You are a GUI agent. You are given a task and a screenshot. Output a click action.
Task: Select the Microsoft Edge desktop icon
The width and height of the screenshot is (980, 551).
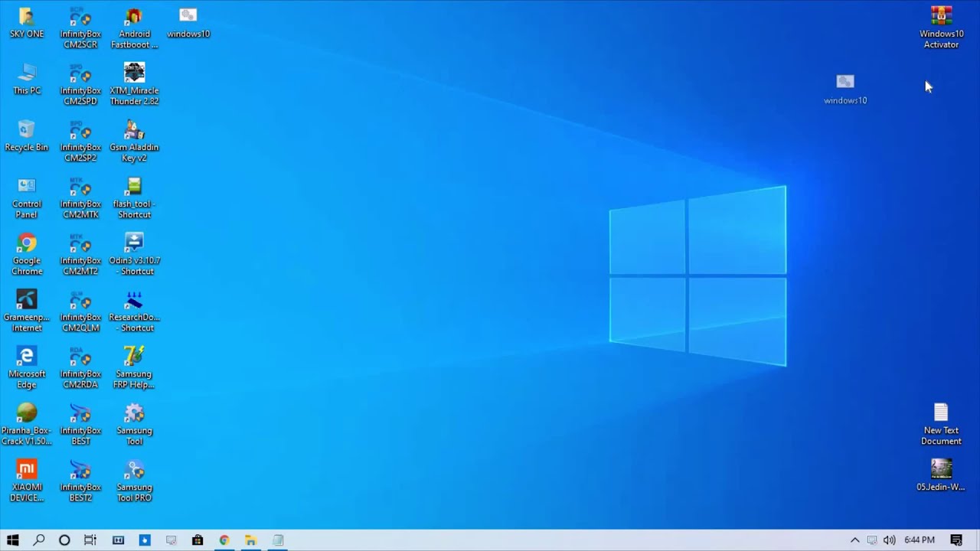coord(27,368)
